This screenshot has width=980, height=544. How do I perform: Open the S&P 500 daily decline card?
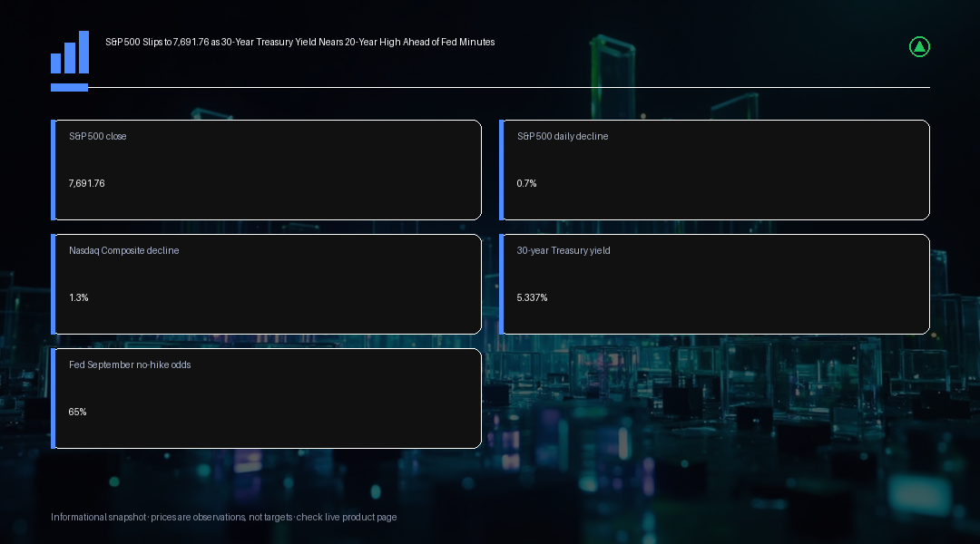coord(714,170)
